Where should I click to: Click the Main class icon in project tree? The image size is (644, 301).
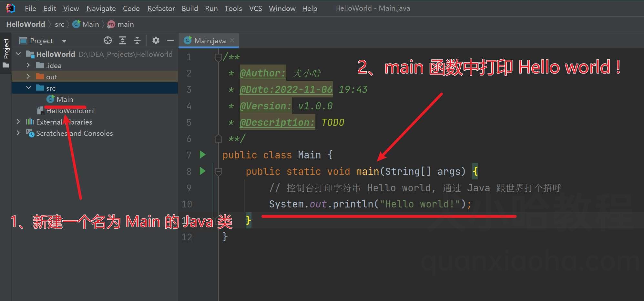coord(51,99)
